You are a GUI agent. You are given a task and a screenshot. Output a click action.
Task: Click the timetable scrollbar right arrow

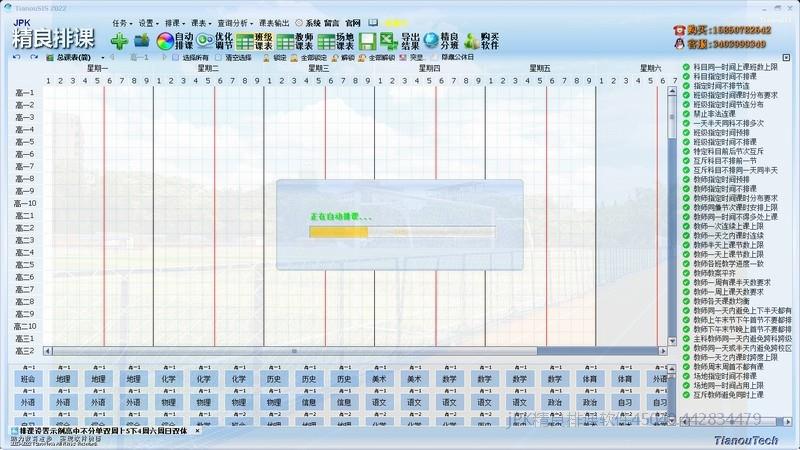(663, 351)
